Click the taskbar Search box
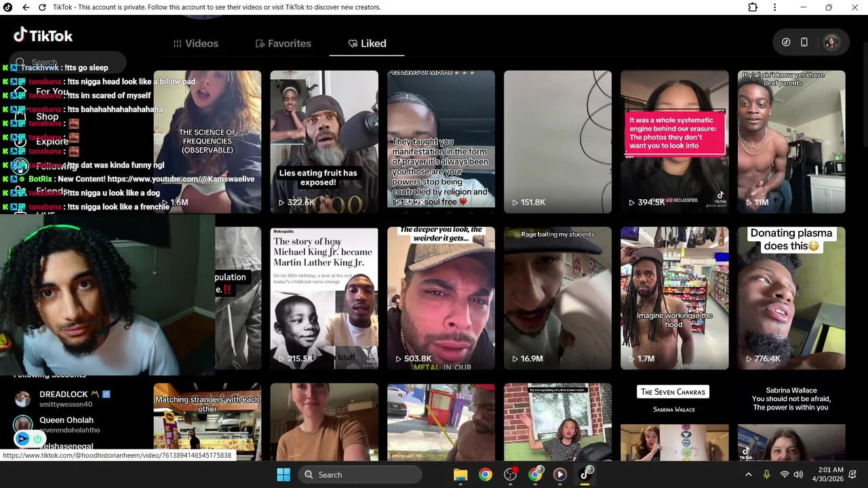This screenshot has width=868, height=488. [x=359, y=474]
